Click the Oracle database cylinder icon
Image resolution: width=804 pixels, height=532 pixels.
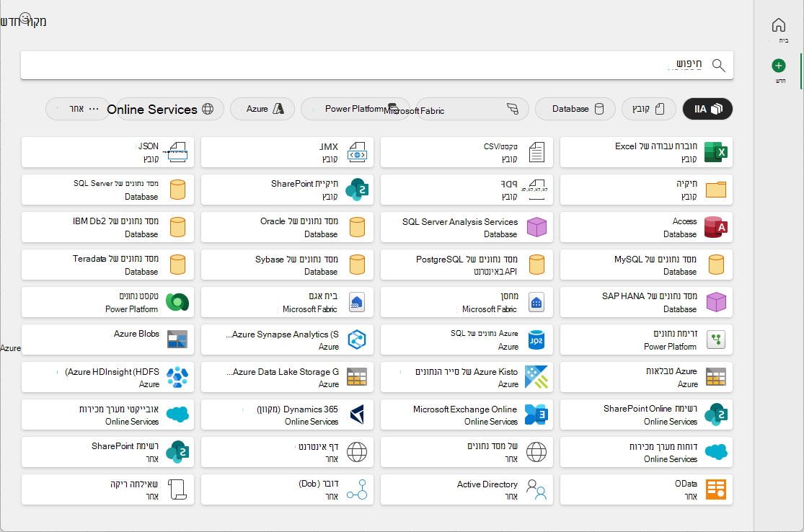(357, 227)
